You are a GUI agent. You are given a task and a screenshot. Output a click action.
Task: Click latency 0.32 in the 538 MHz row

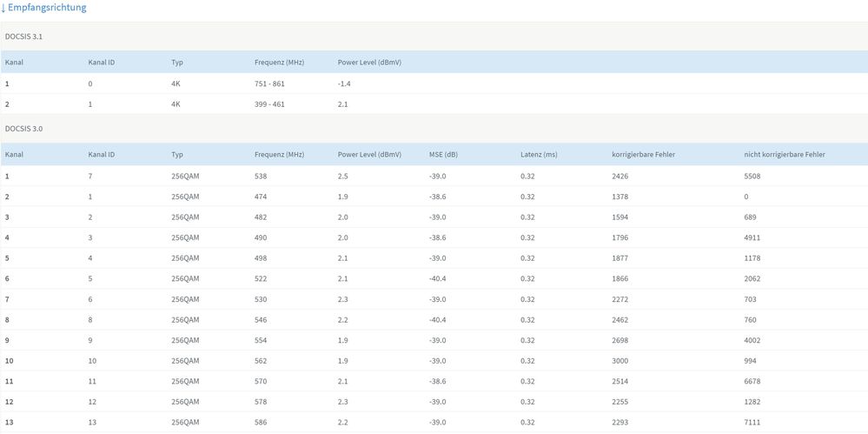pyautogui.click(x=527, y=177)
